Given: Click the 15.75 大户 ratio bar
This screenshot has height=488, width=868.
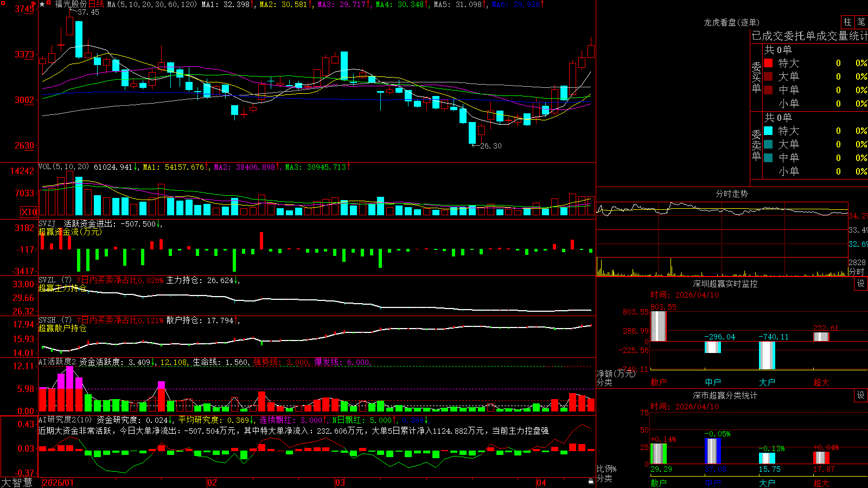Looking at the screenshot, I should (767, 459).
